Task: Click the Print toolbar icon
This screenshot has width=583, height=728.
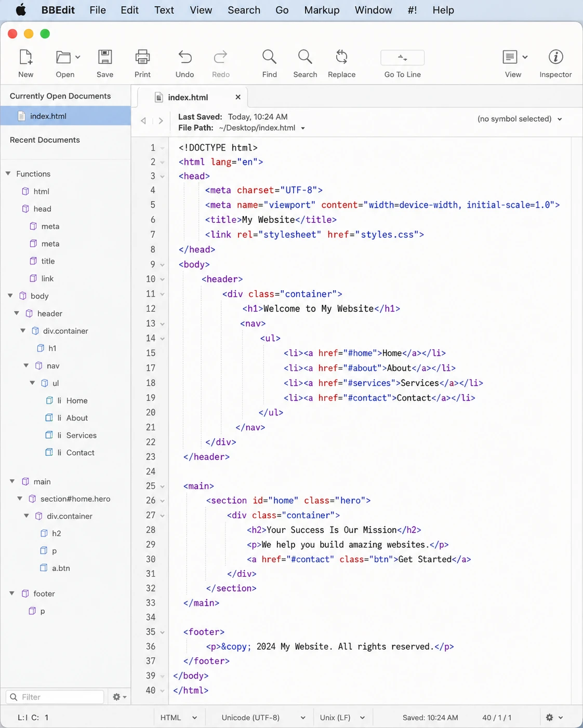Action: [142, 57]
